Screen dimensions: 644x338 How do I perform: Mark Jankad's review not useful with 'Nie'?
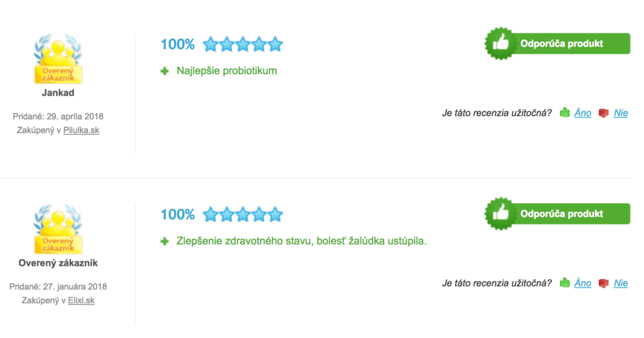pos(621,113)
